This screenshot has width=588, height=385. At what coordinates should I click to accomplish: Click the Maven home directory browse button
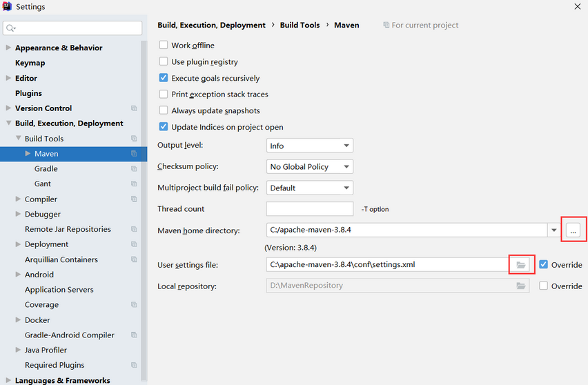[573, 230]
